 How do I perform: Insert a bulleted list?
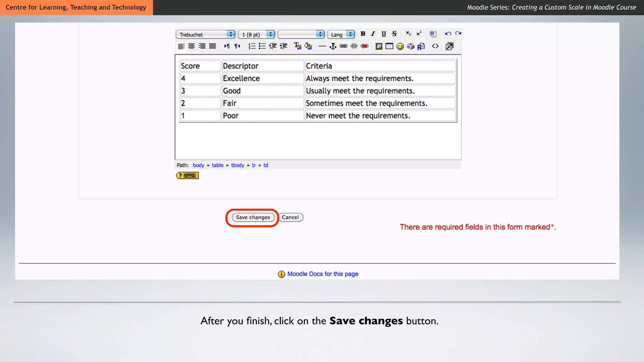point(262,46)
